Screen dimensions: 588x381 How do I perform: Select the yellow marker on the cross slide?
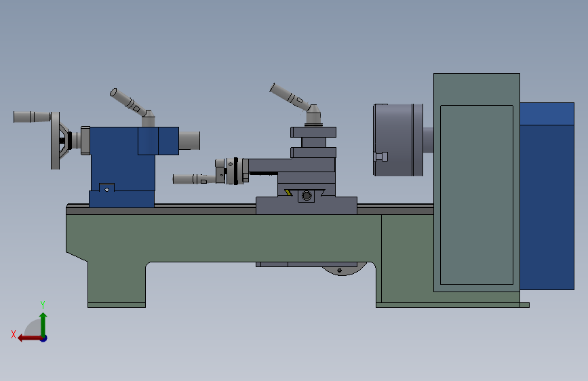[288, 193]
